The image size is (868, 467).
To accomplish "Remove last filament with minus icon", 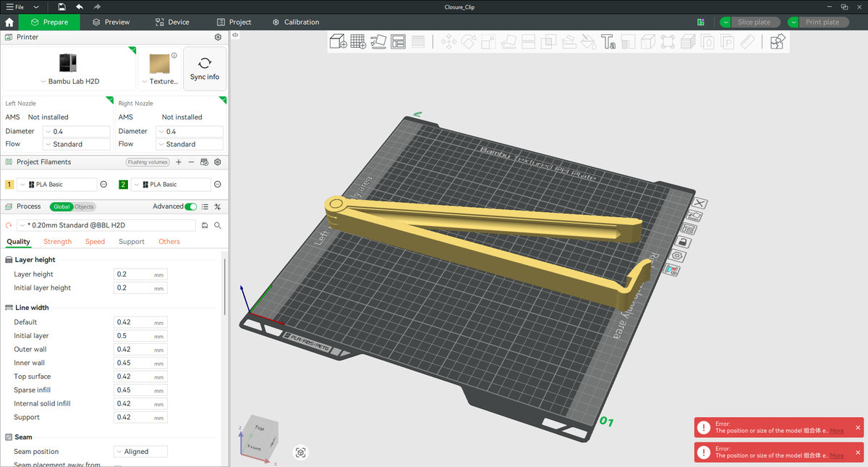I will tap(191, 162).
